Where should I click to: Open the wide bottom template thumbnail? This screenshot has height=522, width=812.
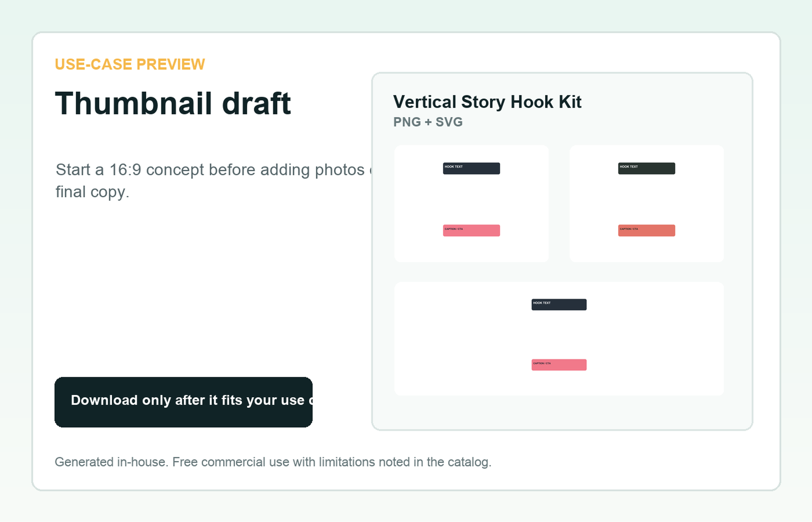pos(559,339)
